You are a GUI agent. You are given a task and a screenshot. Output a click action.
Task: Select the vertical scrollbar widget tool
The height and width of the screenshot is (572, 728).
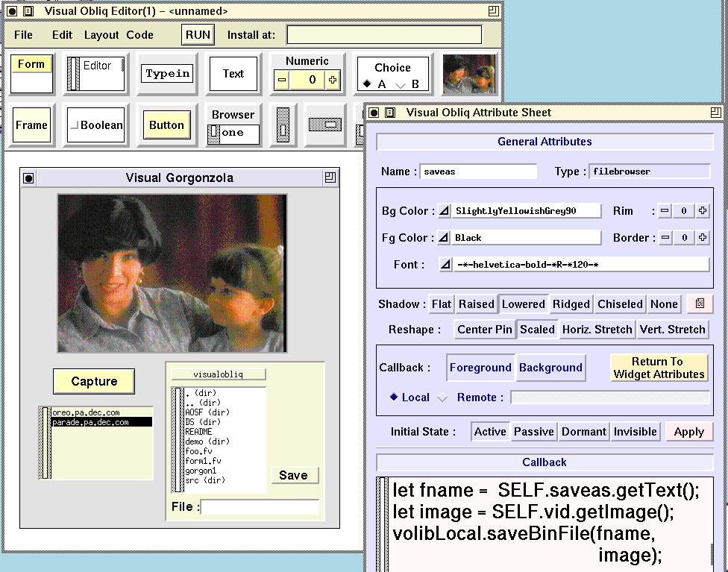[283, 125]
